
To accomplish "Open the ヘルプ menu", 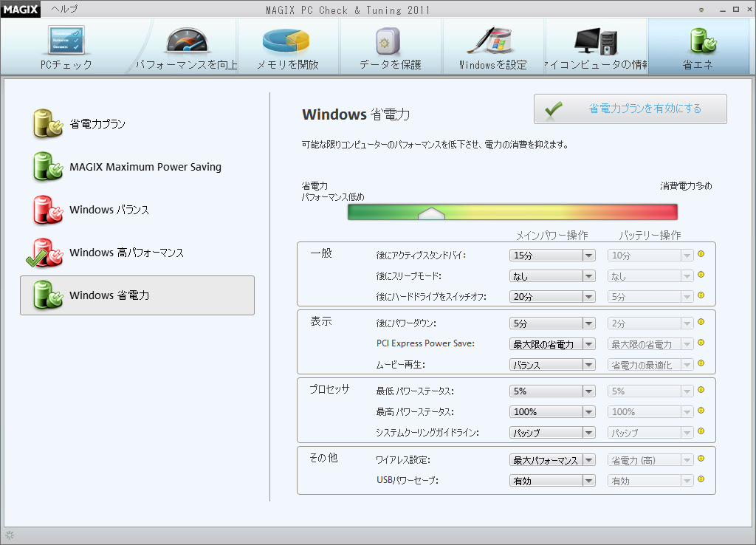I will (64, 9).
